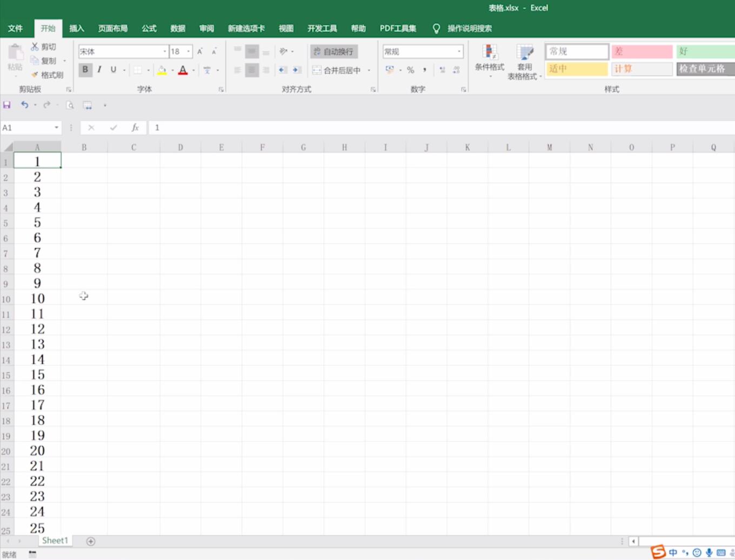Apply comma style number format
Screen dimensions: 735x560
[425, 70]
